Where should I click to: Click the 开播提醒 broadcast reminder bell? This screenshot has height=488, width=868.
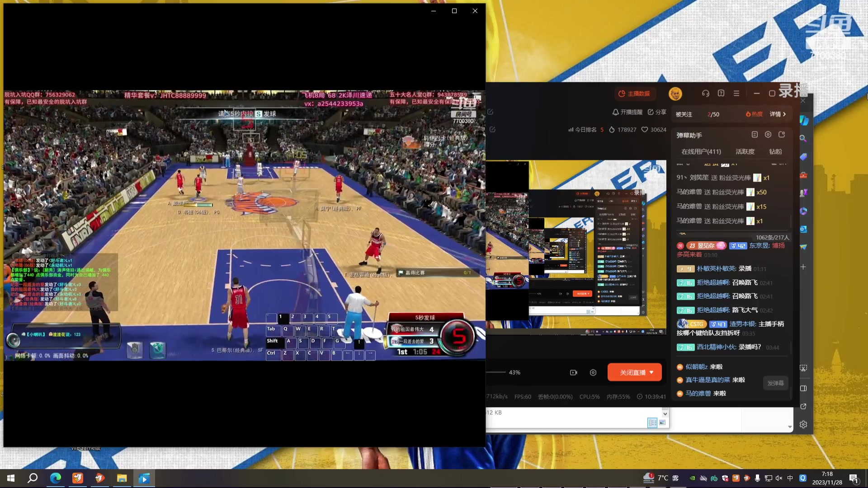click(x=627, y=112)
